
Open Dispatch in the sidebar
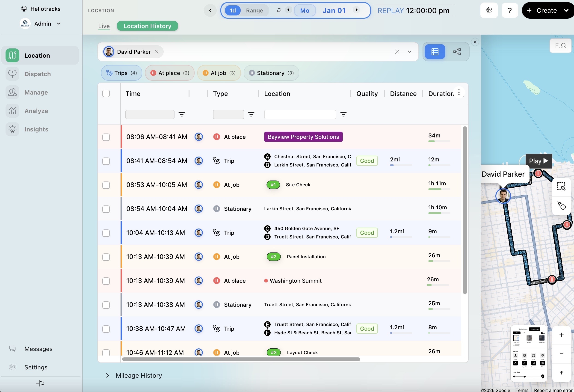(x=38, y=74)
